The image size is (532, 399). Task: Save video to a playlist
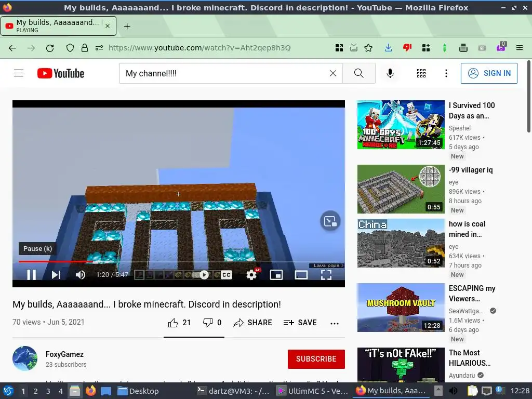pos(300,323)
